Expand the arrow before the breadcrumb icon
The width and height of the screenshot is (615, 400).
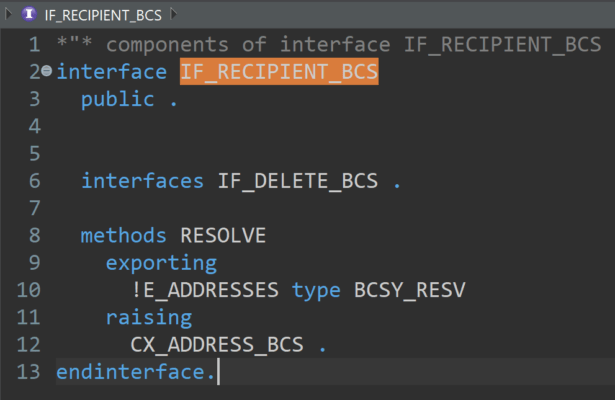(x=12, y=15)
